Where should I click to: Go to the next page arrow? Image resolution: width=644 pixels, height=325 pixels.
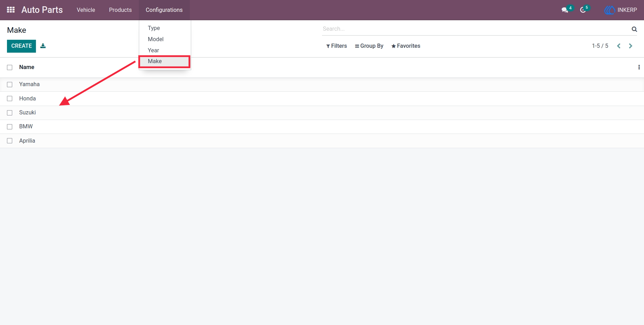pyautogui.click(x=630, y=46)
